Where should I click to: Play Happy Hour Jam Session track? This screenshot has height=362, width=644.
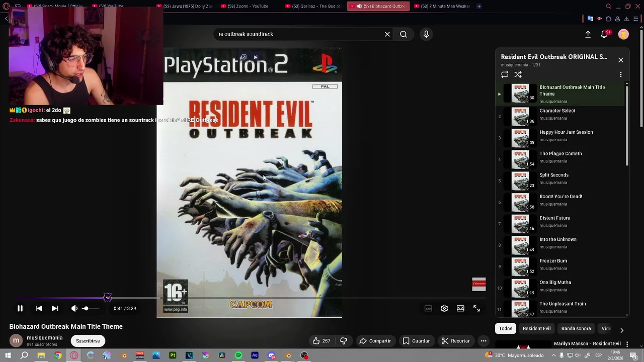tap(560, 138)
